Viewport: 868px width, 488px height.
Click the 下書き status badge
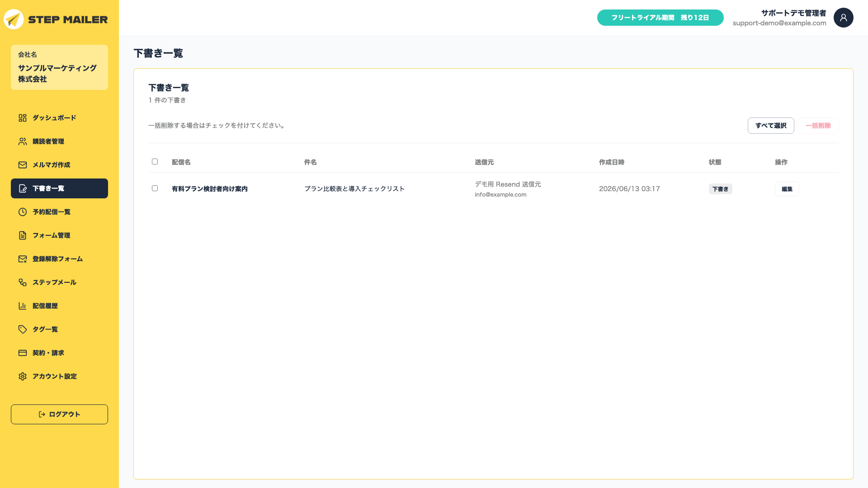pos(720,189)
